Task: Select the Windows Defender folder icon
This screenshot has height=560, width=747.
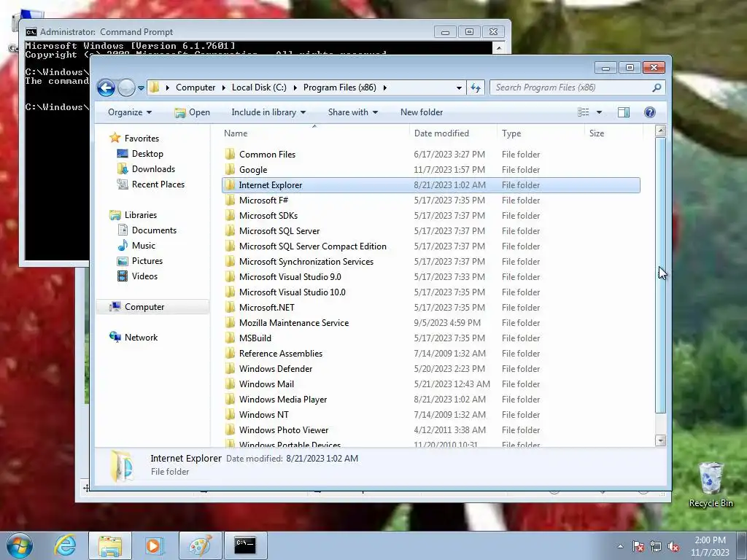Action: [230, 368]
